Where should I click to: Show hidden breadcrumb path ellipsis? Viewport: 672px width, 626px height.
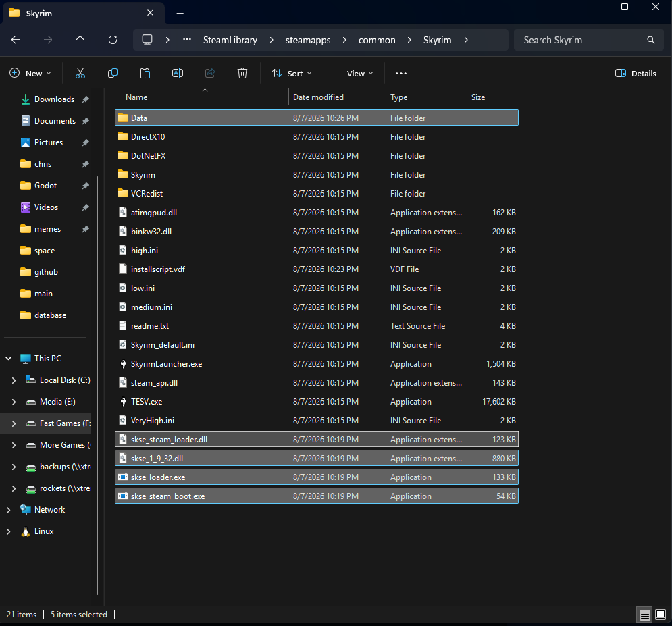click(187, 39)
